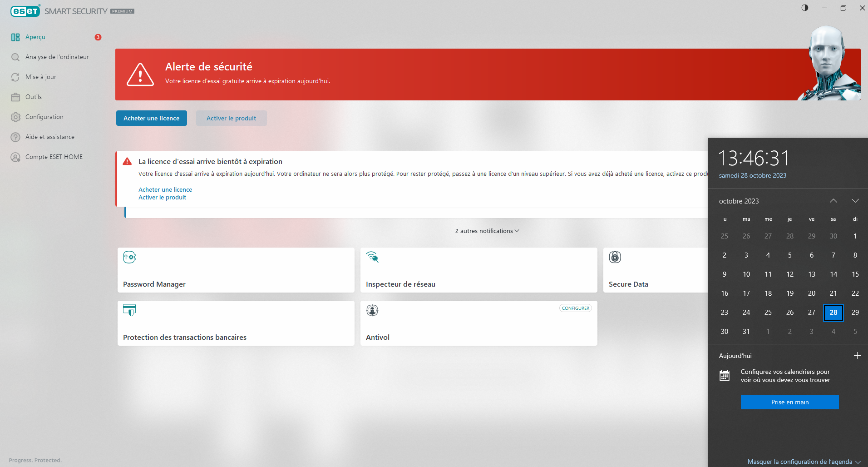Click the security alert warning triangle icon
This screenshot has height=467, width=868.
(x=140, y=75)
